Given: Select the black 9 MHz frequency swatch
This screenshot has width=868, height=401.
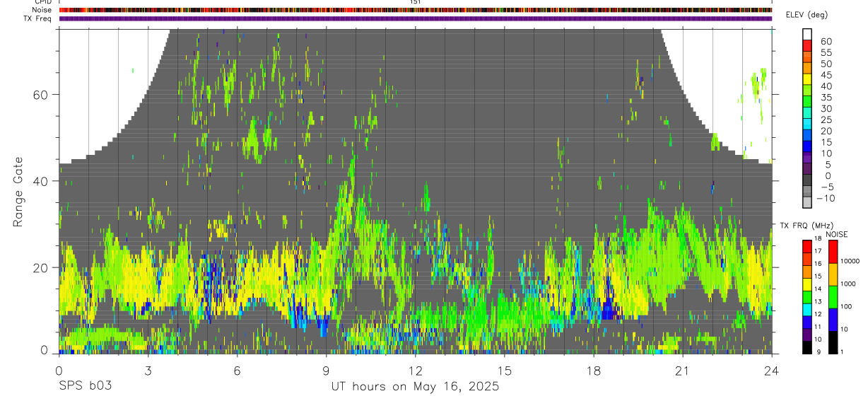Looking at the screenshot, I should pos(807,348).
